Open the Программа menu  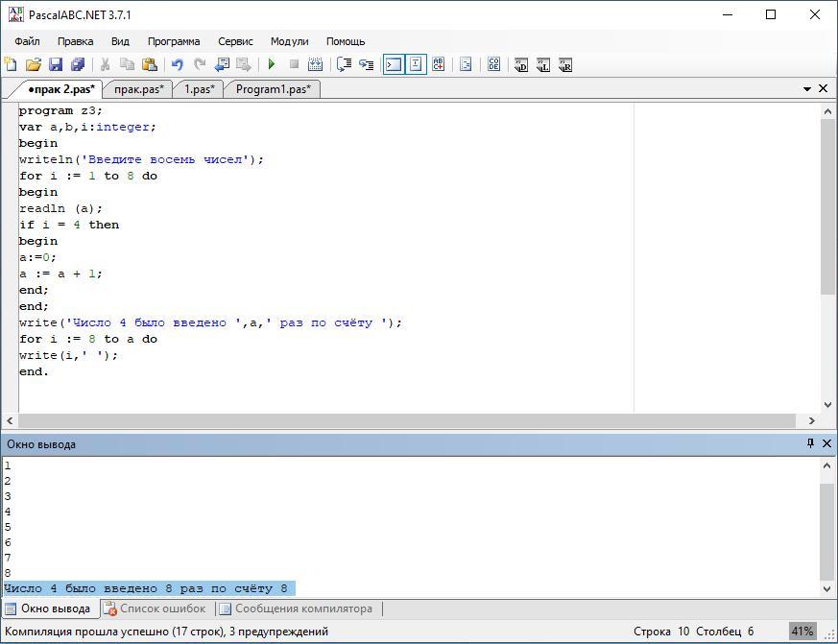174,41
